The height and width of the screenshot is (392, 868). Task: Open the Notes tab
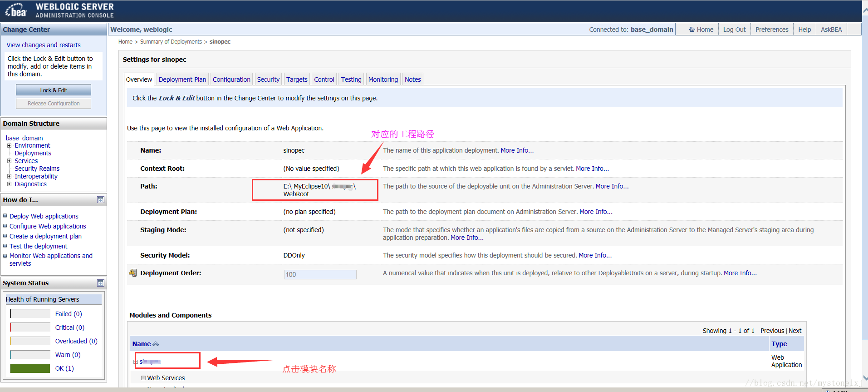[413, 79]
